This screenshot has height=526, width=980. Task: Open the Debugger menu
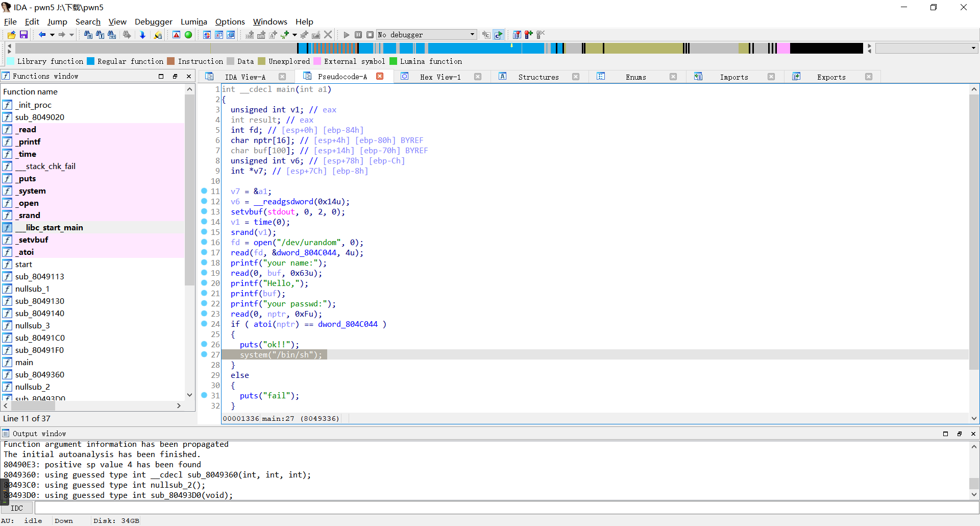[x=153, y=21]
